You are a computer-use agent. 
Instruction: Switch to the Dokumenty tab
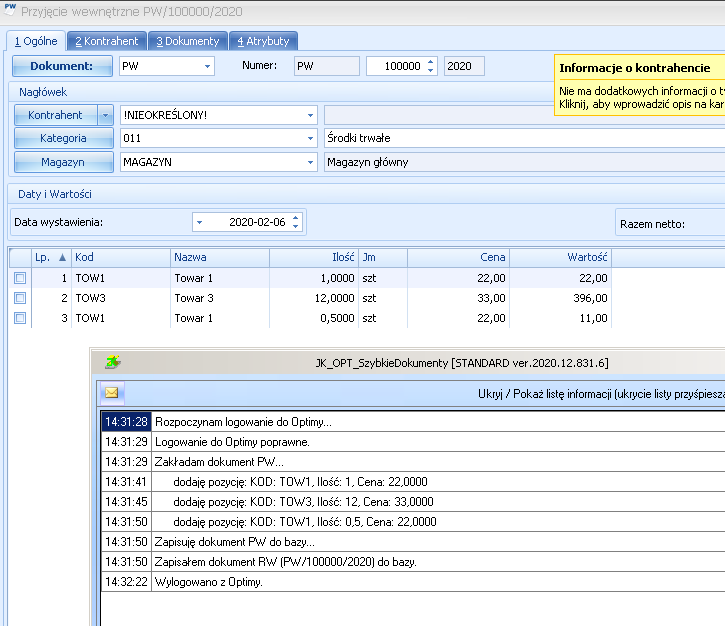188,41
